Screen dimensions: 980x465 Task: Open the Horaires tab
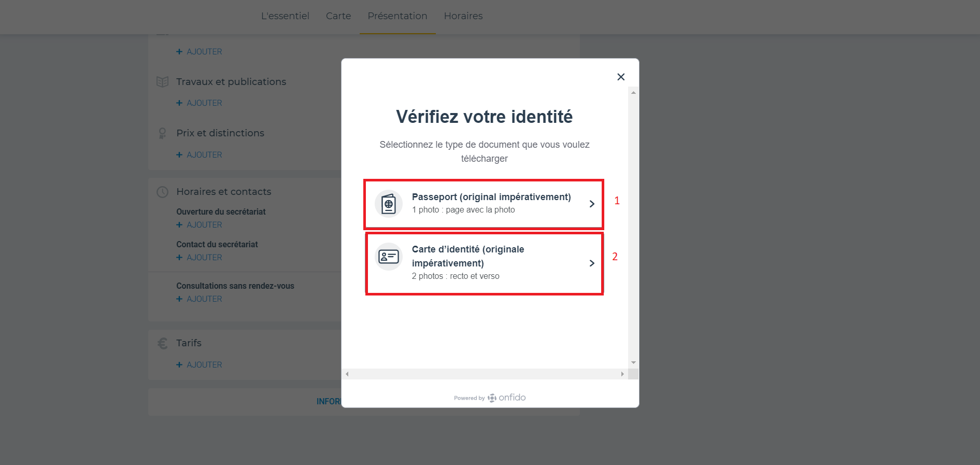click(463, 16)
